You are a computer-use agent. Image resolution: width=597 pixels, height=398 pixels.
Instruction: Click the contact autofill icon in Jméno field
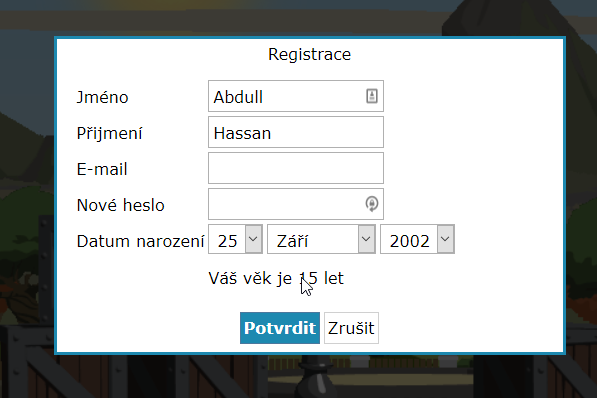pos(372,96)
